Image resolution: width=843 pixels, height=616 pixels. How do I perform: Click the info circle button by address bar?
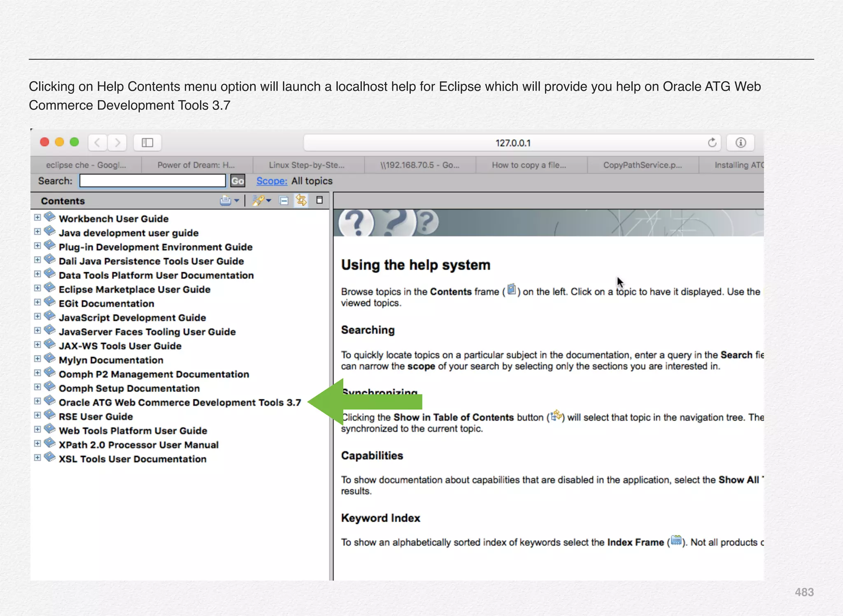click(x=741, y=142)
